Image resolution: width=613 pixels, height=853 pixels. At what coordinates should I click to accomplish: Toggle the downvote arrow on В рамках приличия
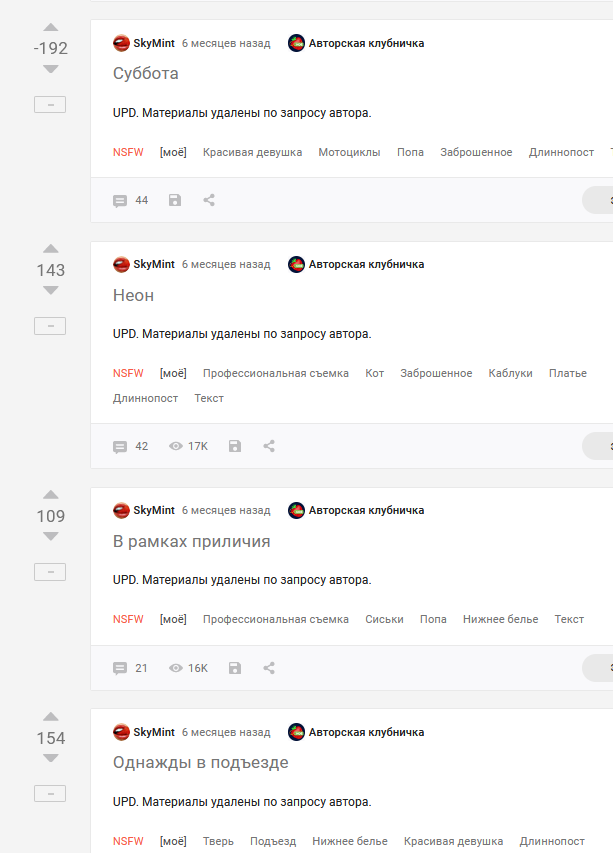pos(51,536)
